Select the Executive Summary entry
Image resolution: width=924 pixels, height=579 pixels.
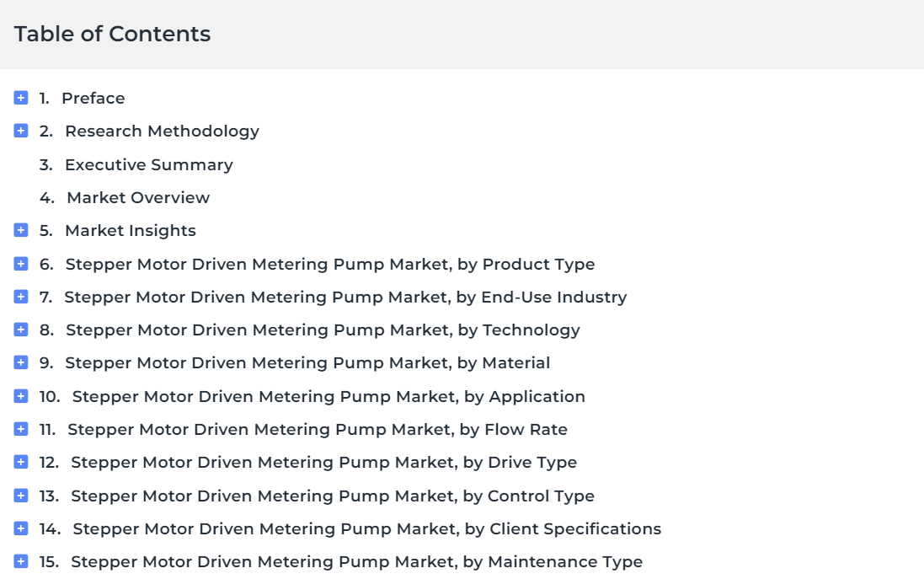pyautogui.click(x=148, y=164)
